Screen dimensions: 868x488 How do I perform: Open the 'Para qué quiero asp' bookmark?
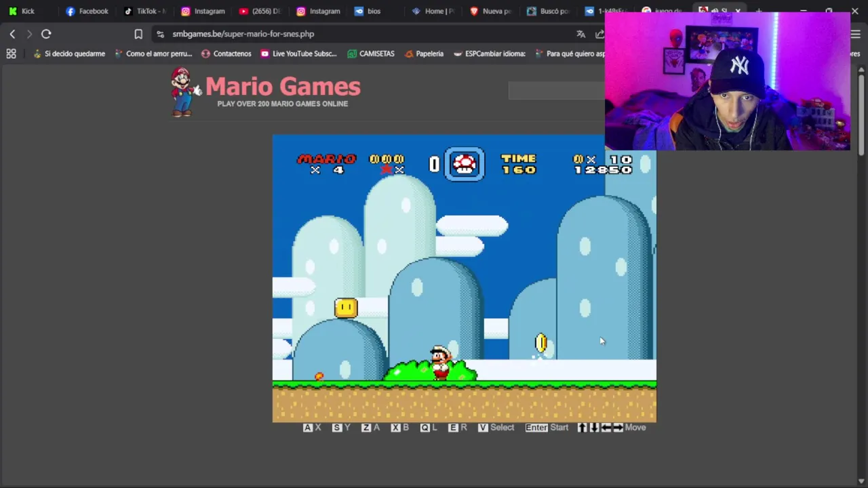pyautogui.click(x=570, y=54)
